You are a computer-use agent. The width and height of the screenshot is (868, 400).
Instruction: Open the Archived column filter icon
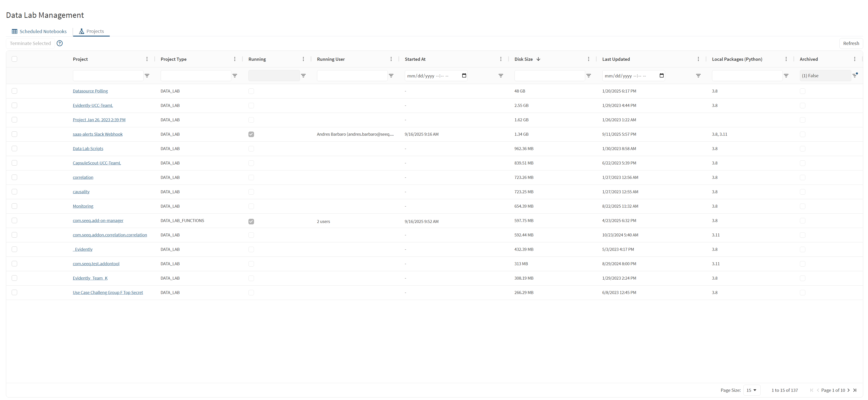click(x=855, y=75)
